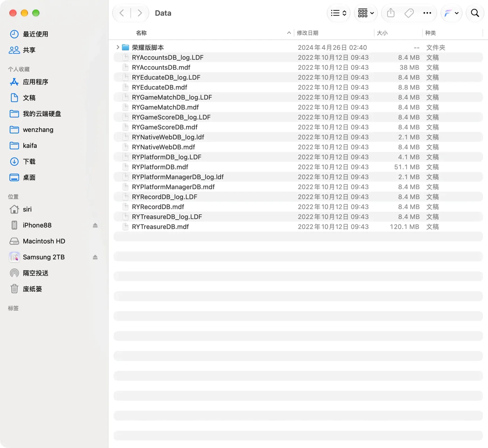Click the 荣耀版脚本 folder icon
The width and height of the screenshot is (488, 448).
pyautogui.click(x=125, y=47)
